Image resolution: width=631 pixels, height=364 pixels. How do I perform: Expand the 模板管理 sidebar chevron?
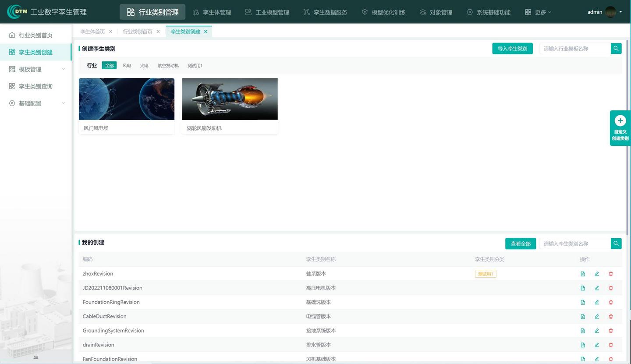click(x=63, y=69)
